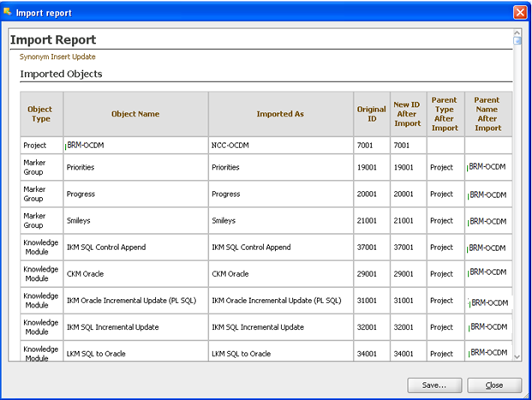Image resolution: width=532 pixels, height=400 pixels.
Task: Click the scrollbar down arrow
Action: [x=517, y=356]
